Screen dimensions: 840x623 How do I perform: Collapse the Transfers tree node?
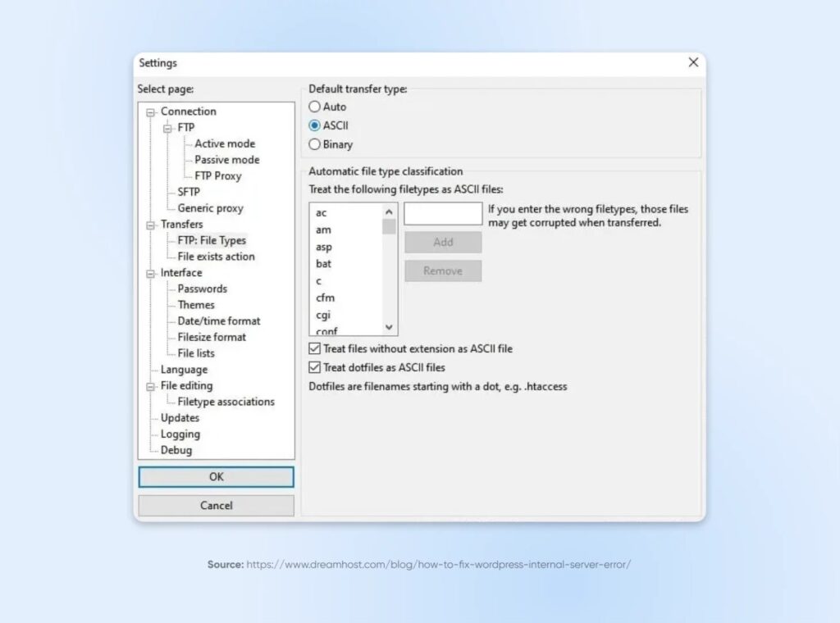[151, 225]
